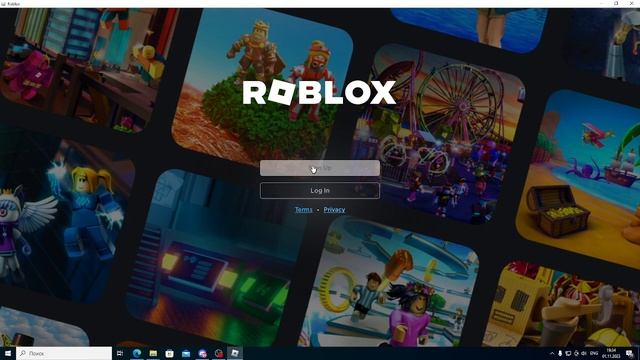Screen dimensions: 640x360
Task: Click the Sign Up button
Action: (320, 168)
